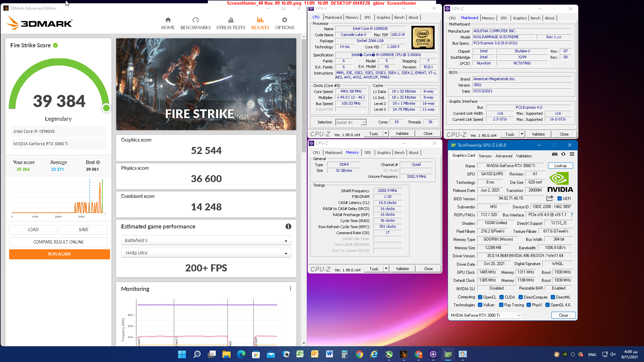This screenshot has width=644, height=362.
Task: Click the GPU-Z screenshot camera icon
Action: pyautogui.click(x=555, y=154)
